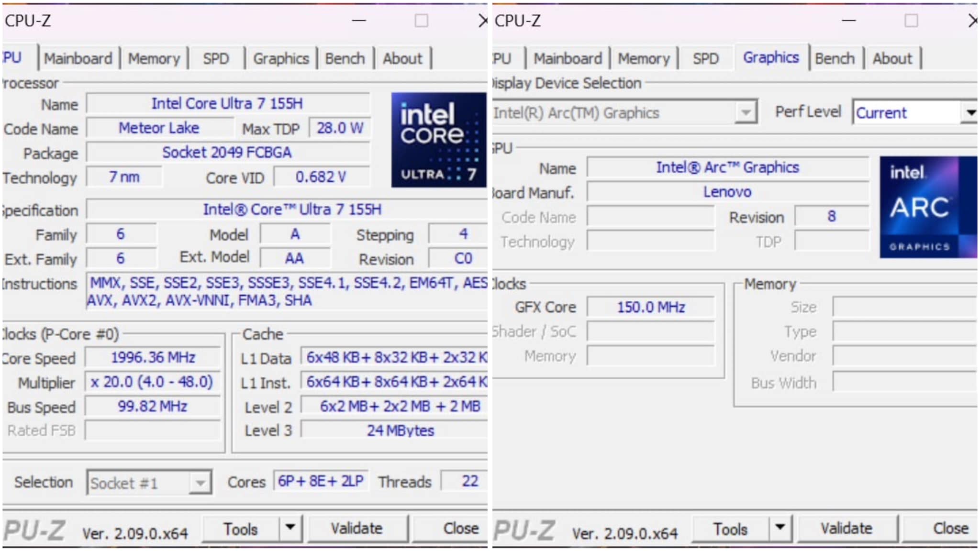Click the L1 Inst. cache value
Viewport: 980px width, 551px height.
(x=394, y=382)
